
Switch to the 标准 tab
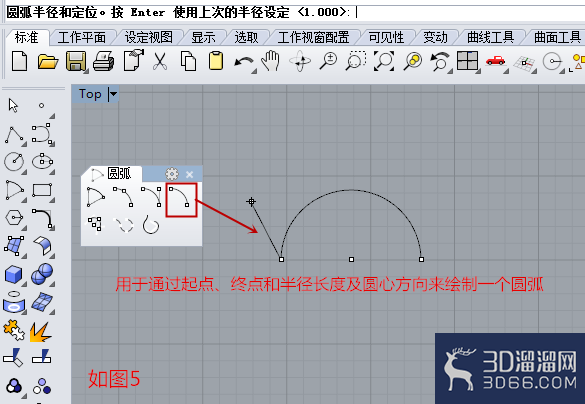point(26,37)
